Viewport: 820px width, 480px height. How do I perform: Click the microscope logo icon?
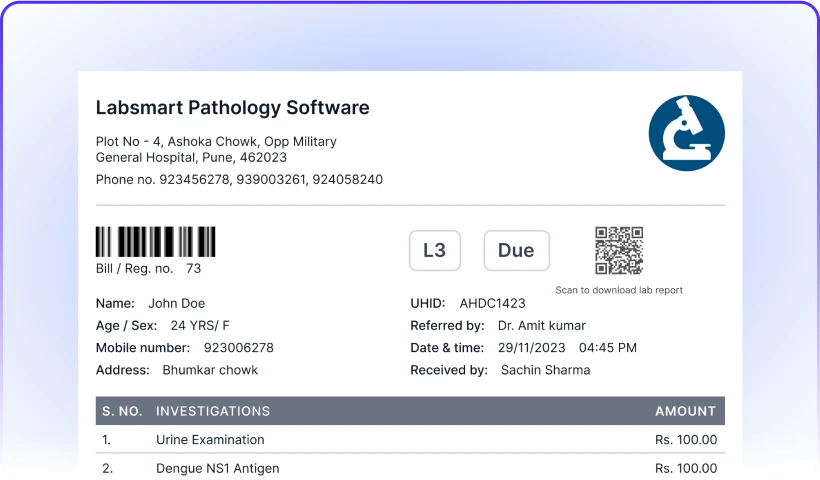[687, 133]
